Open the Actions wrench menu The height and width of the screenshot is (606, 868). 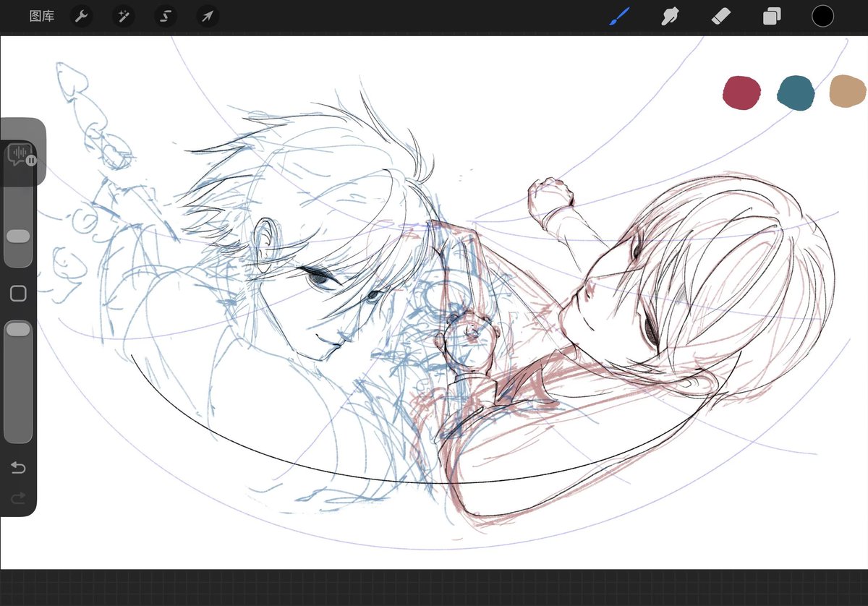tap(81, 17)
